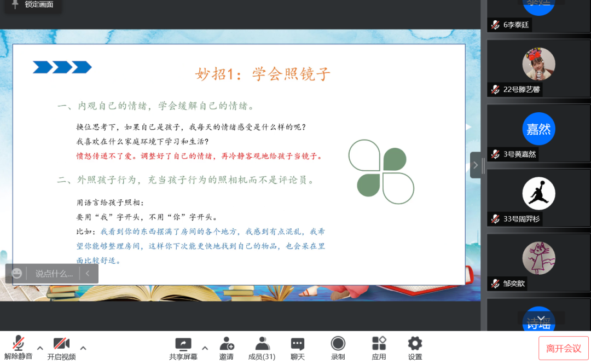Image resolution: width=591 pixels, height=364 pixels.
Task: Collapse the chat input bar arrow
Action: [x=88, y=273]
